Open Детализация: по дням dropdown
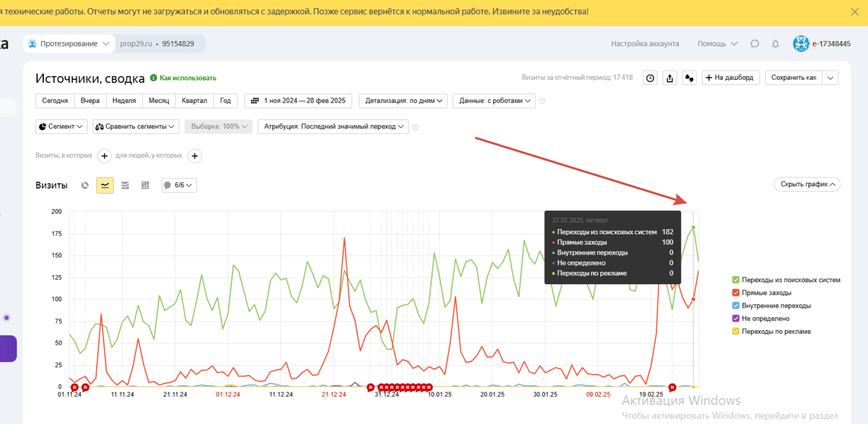This screenshot has width=868, height=424. 403,101
